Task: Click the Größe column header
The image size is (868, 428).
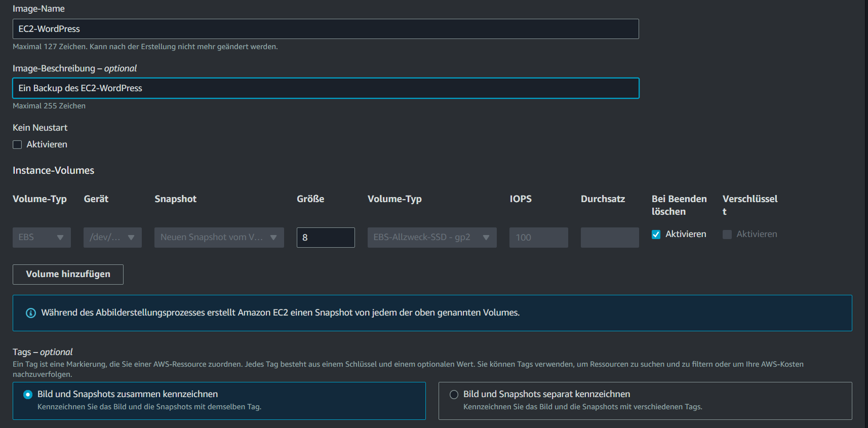Action: [310, 199]
